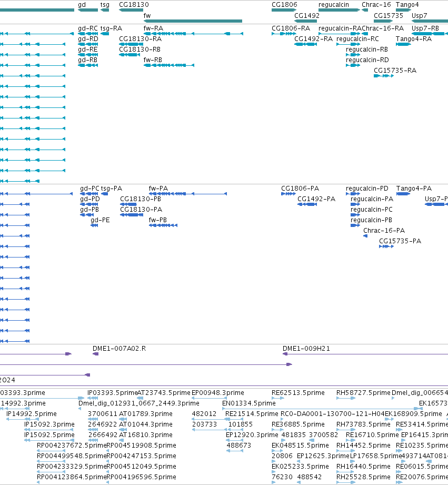Screen dimensions: 448x485
Task: Select the fw-PB protein feature
Action: tap(163, 225)
